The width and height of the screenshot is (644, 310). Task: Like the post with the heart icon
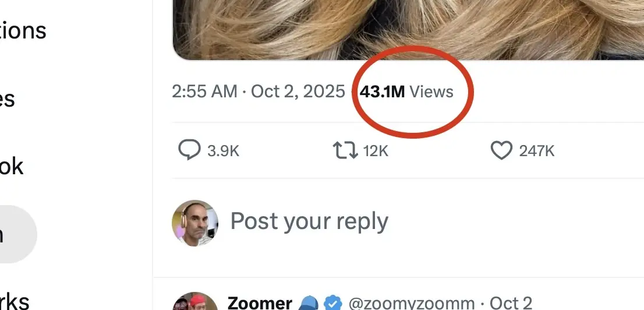pyautogui.click(x=501, y=150)
